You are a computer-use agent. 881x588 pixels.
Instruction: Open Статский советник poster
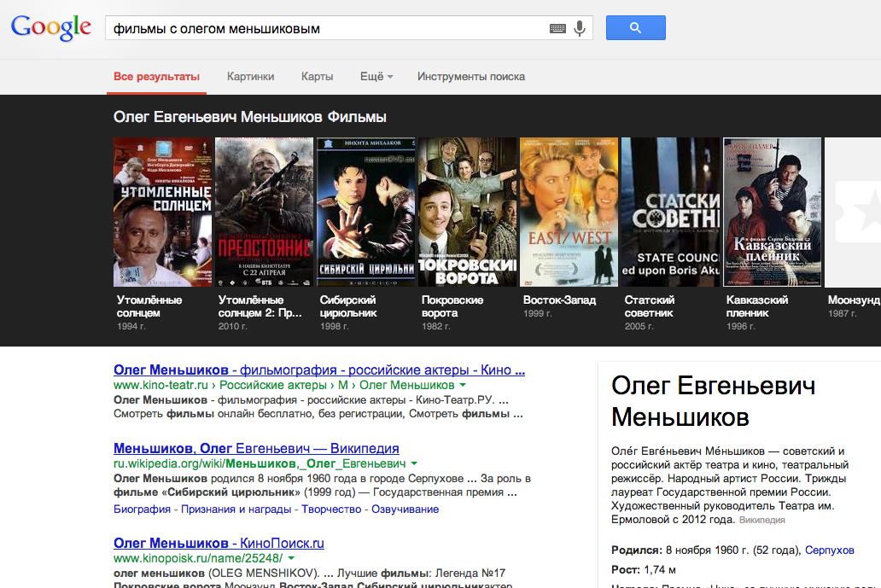(671, 212)
